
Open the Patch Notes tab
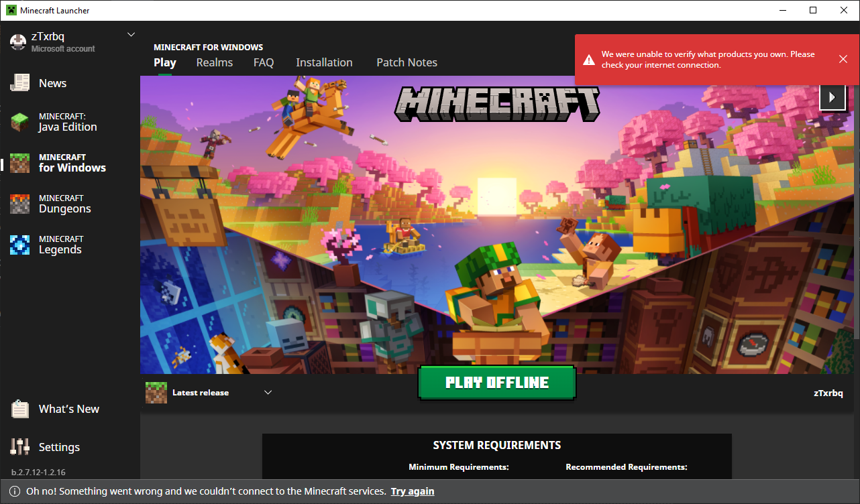(x=407, y=62)
